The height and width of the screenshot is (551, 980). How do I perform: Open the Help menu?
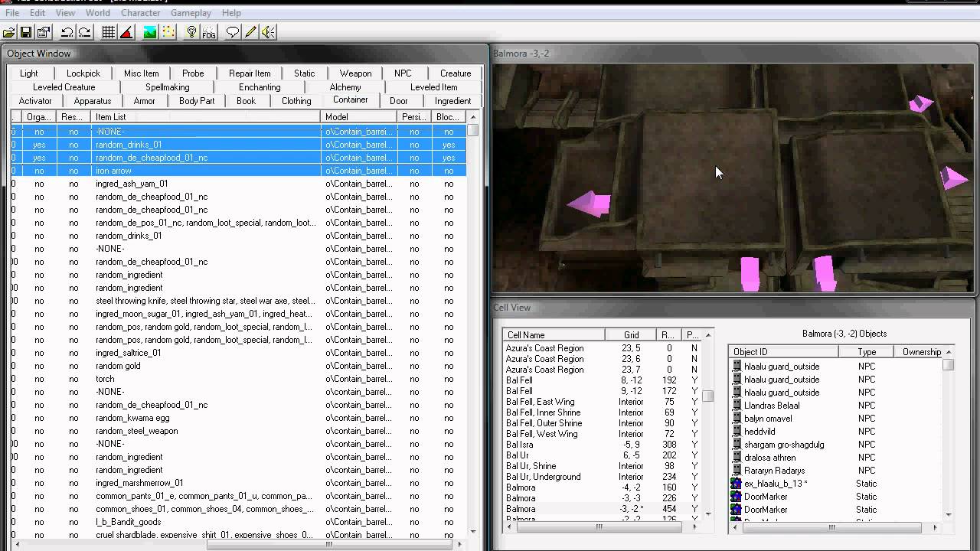231,13
